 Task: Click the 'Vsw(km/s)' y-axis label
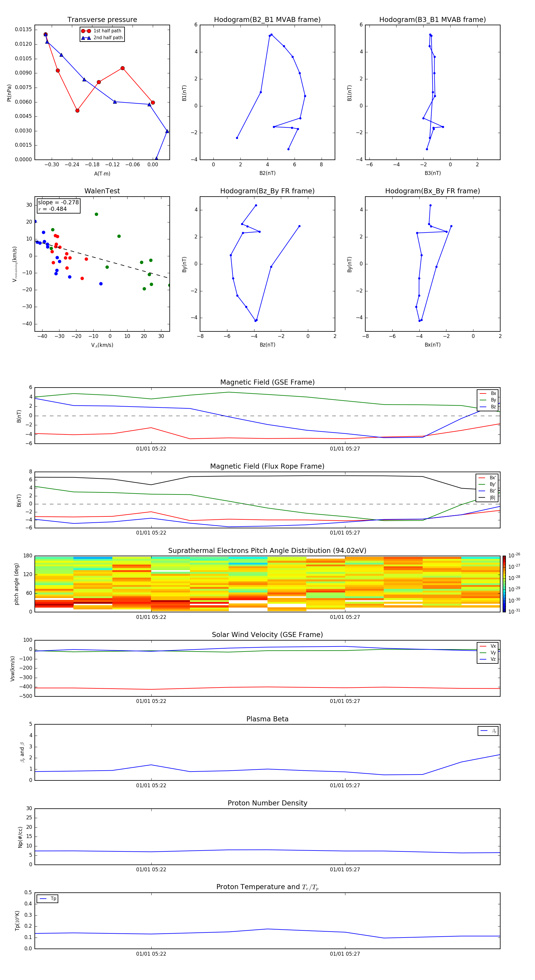tap(12, 668)
